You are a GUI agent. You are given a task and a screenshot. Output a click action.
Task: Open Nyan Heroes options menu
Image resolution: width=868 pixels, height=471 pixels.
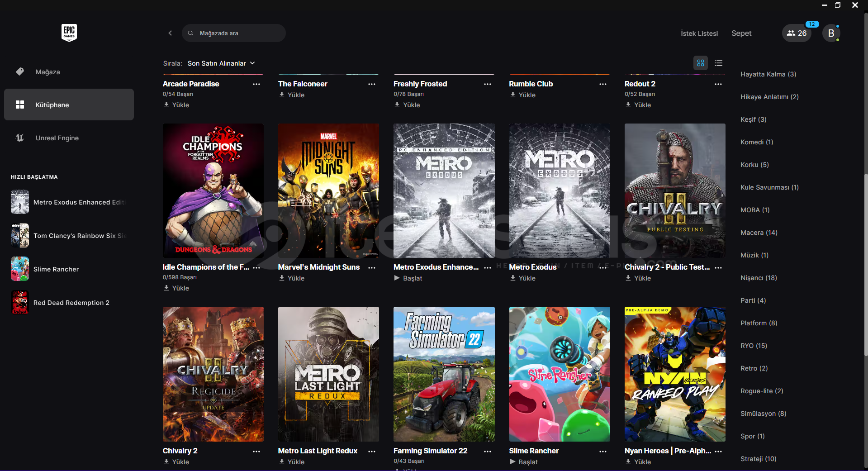tap(718, 452)
